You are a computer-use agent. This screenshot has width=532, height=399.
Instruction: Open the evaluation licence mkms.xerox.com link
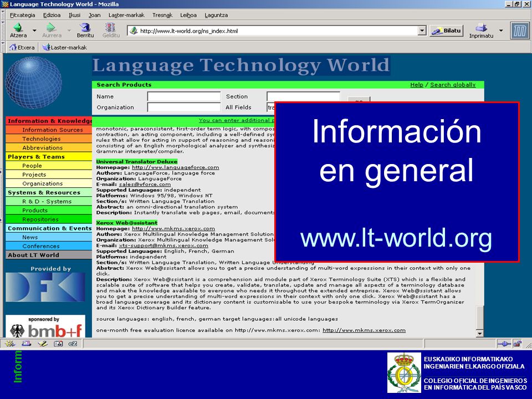coord(364,330)
